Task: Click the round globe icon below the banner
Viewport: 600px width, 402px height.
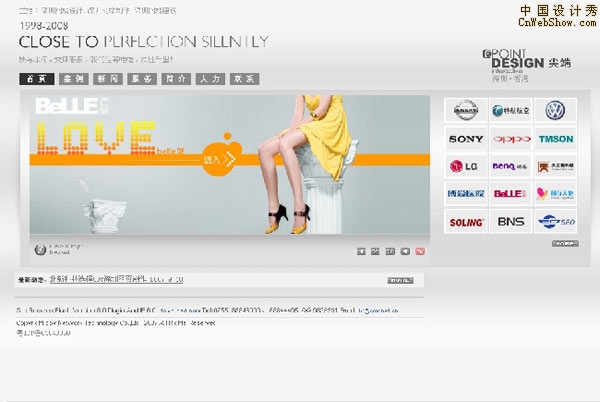Action: click(x=40, y=250)
